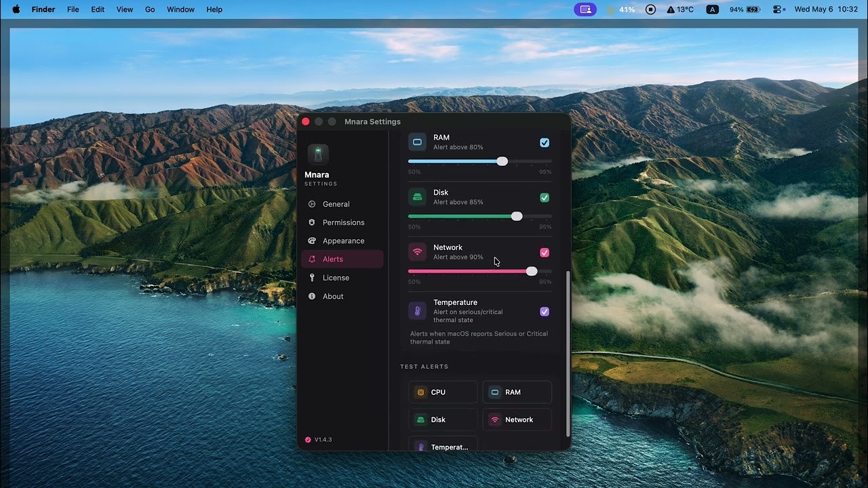Viewport: 868px width, 488px height.
Task: Click the V1.4.3 version badge
Action: (319, 440)
